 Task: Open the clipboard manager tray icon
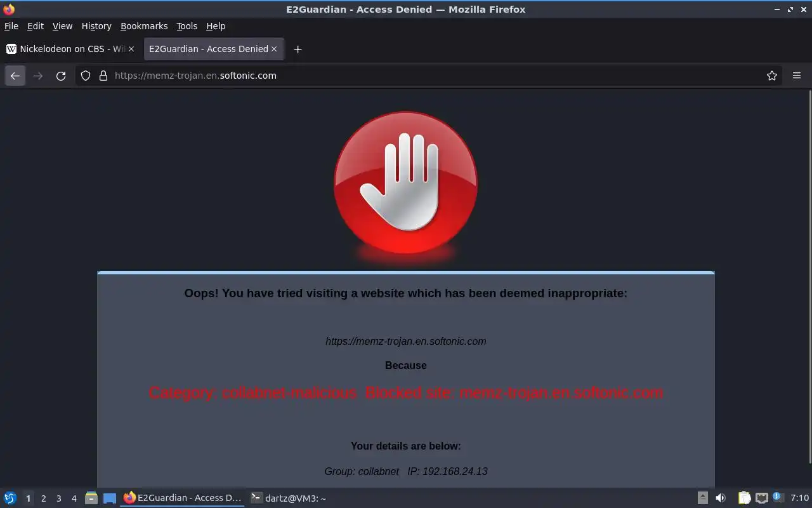744,498
